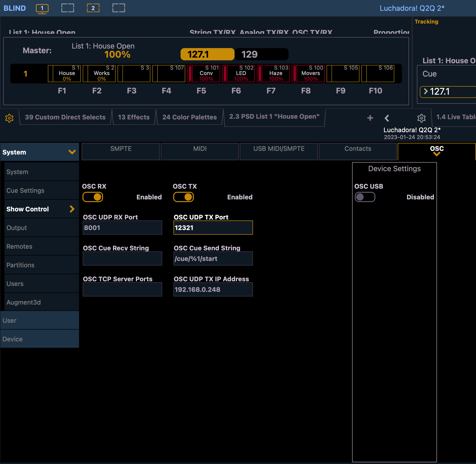This screenshot has height=464, width=476.
Task: Add a new tab using the plus icon
Action: [370, 118]
